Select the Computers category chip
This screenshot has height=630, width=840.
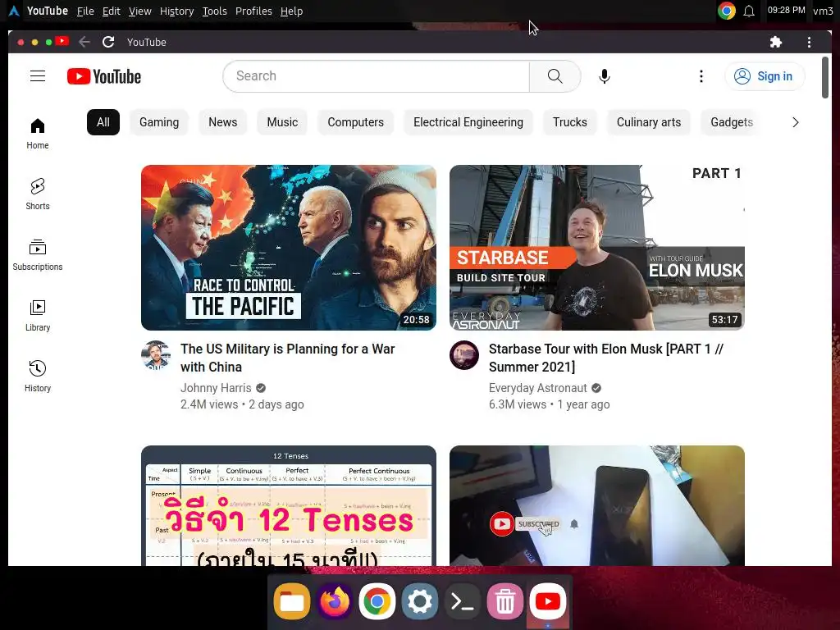tap(356, 122)
